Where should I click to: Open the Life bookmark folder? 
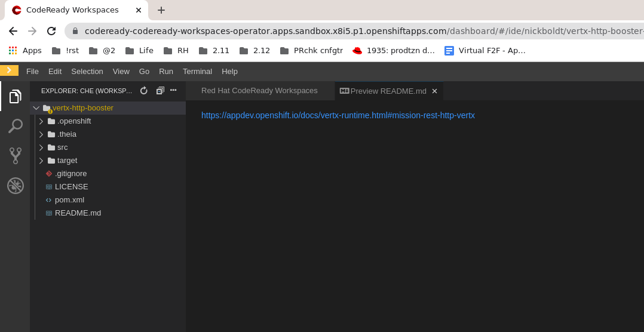139,51
